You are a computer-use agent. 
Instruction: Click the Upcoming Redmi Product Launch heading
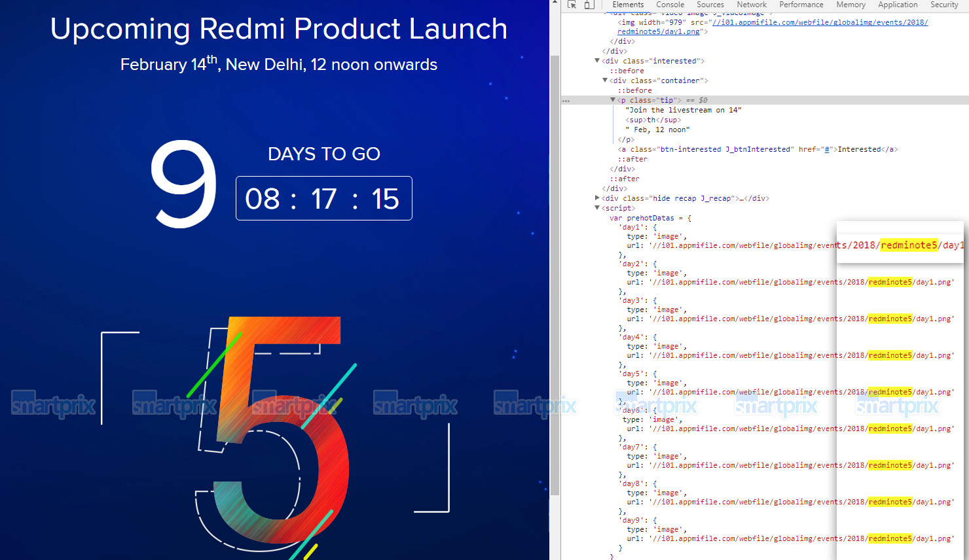(279, 29)
